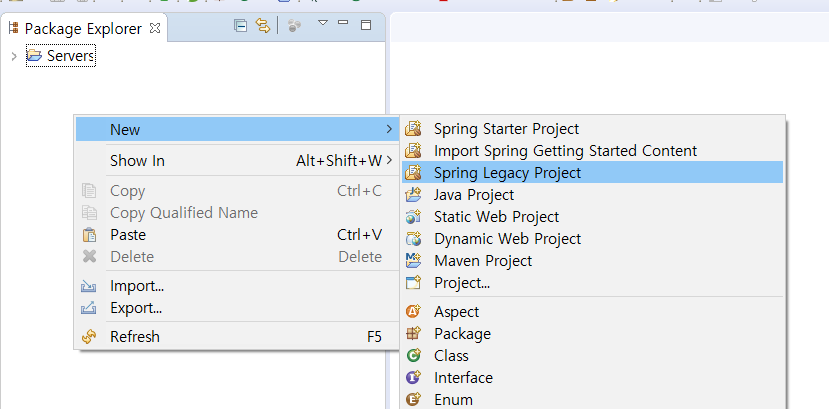This screenshot has width=829, height=409.
Task: Create a new Dynamic Web Project
Action: click(x=592, y=239)
